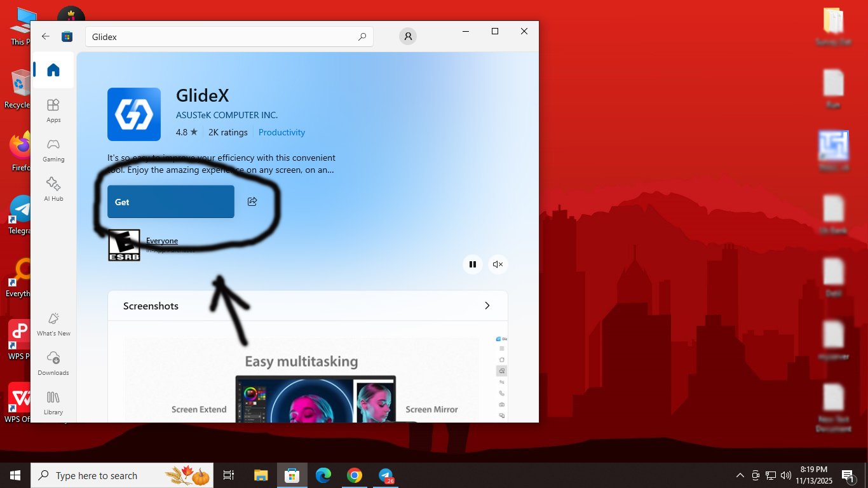Go to the Store Home tab

coord(53,70)
